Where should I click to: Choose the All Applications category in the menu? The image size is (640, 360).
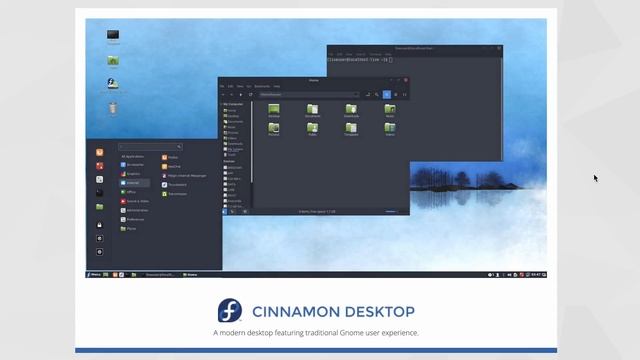point(132,157)
